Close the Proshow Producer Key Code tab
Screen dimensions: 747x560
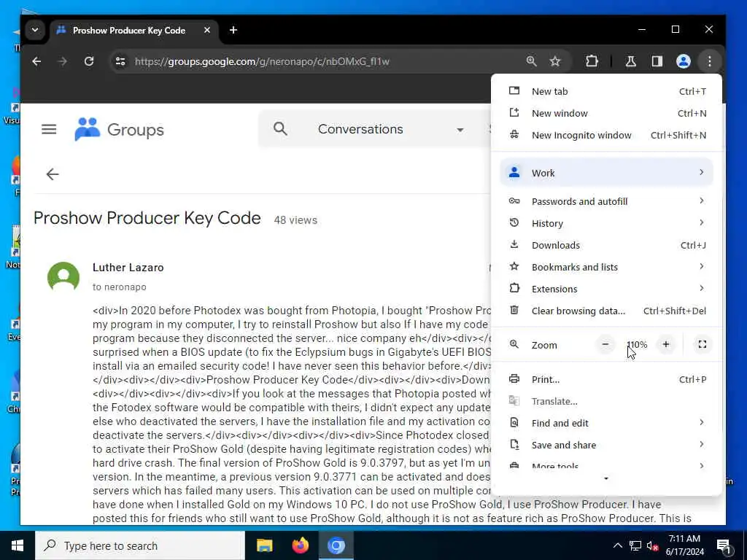(206, 30)
